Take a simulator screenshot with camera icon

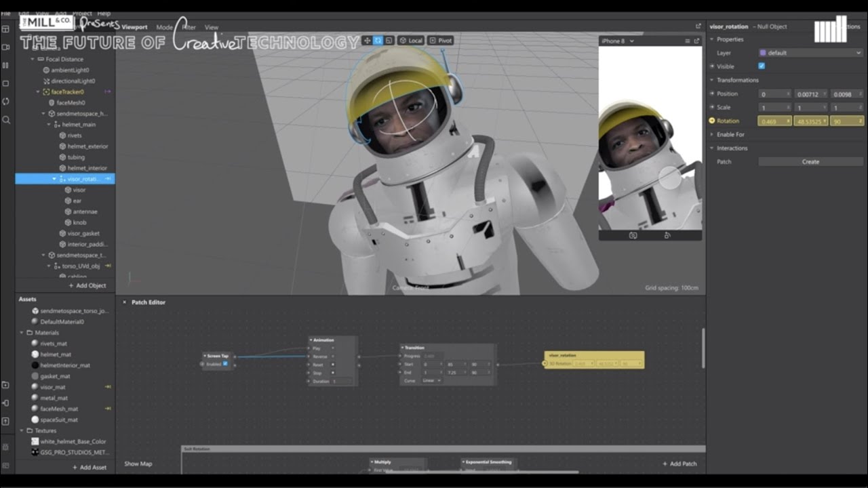[x=633, y=235]
